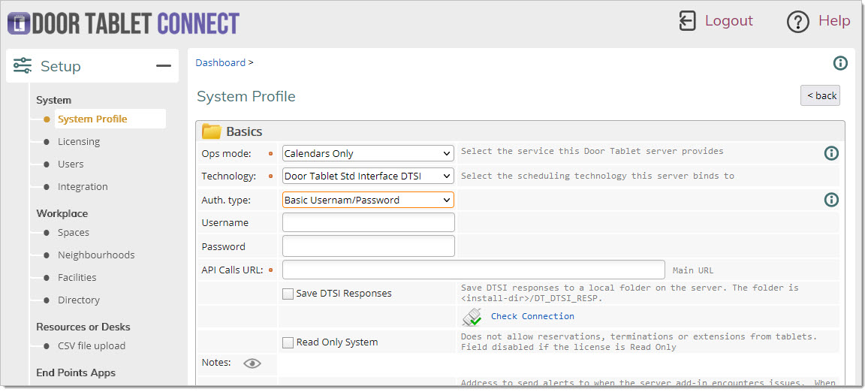Tick the Read Only System checkbox
Screen dimensions: 868x392
(288, 342)
